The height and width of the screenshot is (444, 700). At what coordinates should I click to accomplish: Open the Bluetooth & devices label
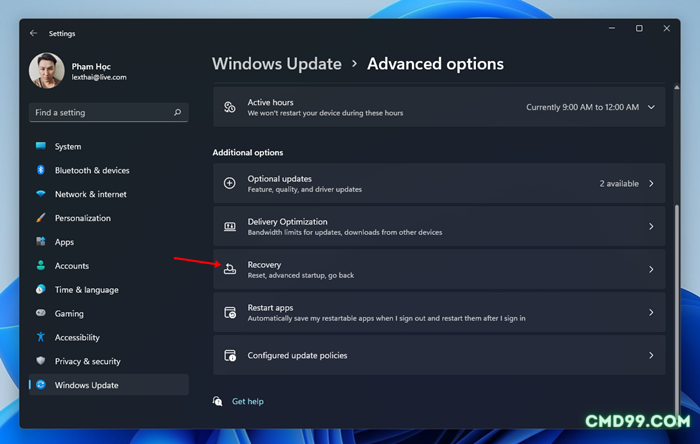pyautogui.click(x=92, y=170)
